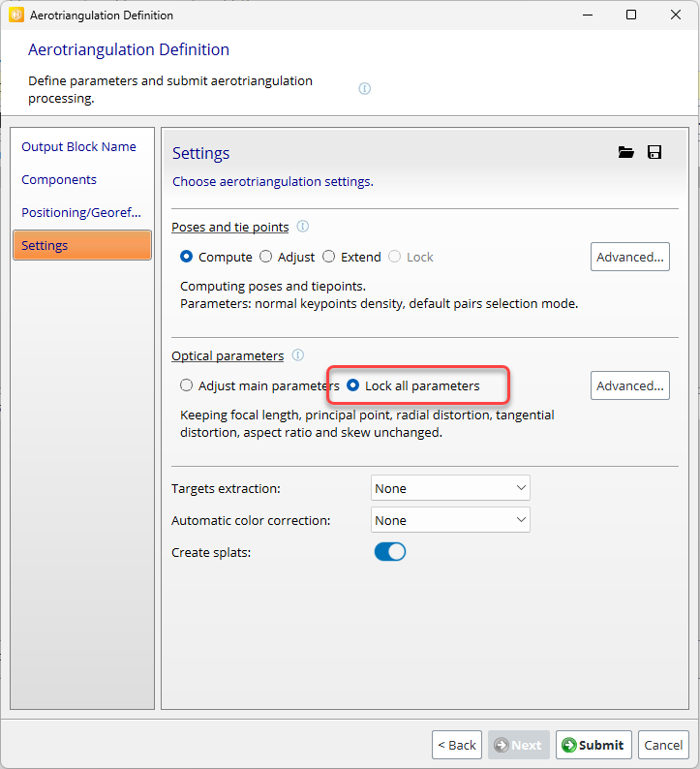
Task: Click the app icon in the title bar
Action: 15,15
